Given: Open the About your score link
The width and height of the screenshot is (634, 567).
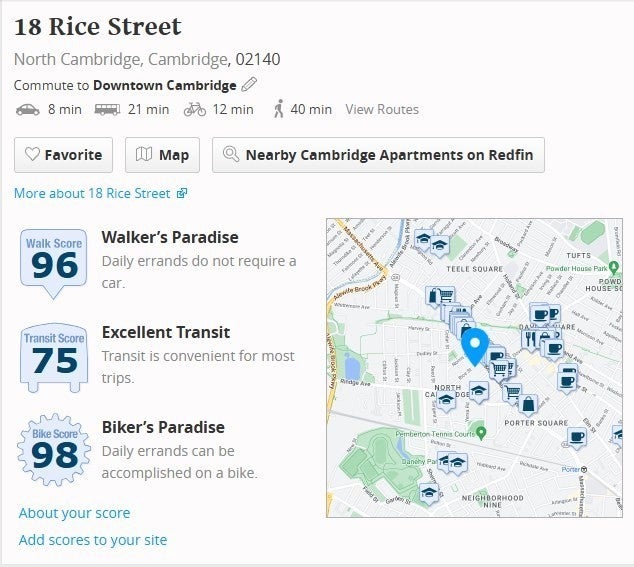Looking at the screenshot, I should tap(74, 513).
